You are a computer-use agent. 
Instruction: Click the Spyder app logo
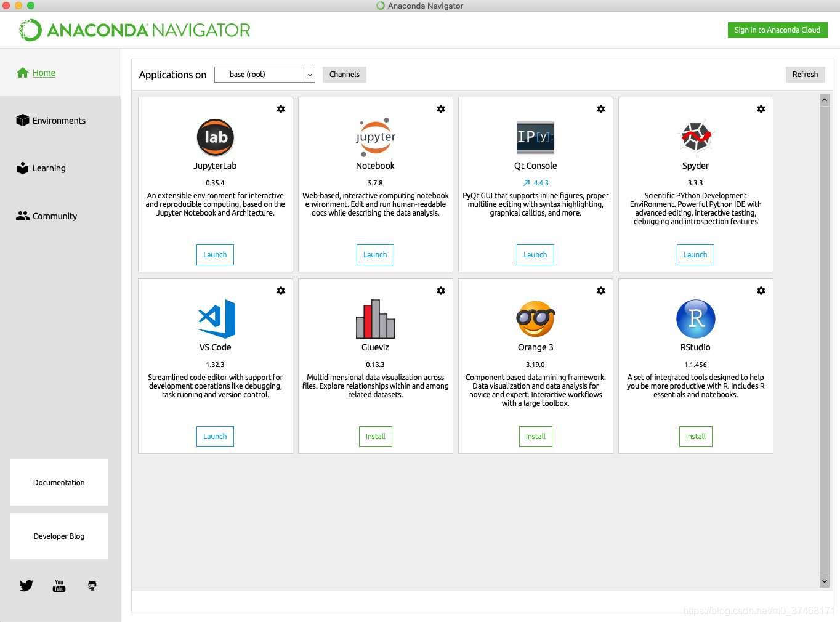(x=696, y=136)
